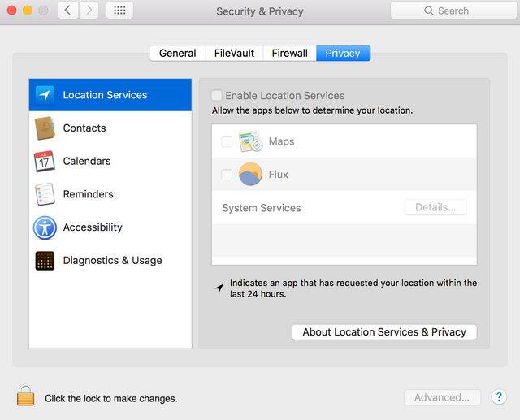Click the Flux app name

pos(278,175)
